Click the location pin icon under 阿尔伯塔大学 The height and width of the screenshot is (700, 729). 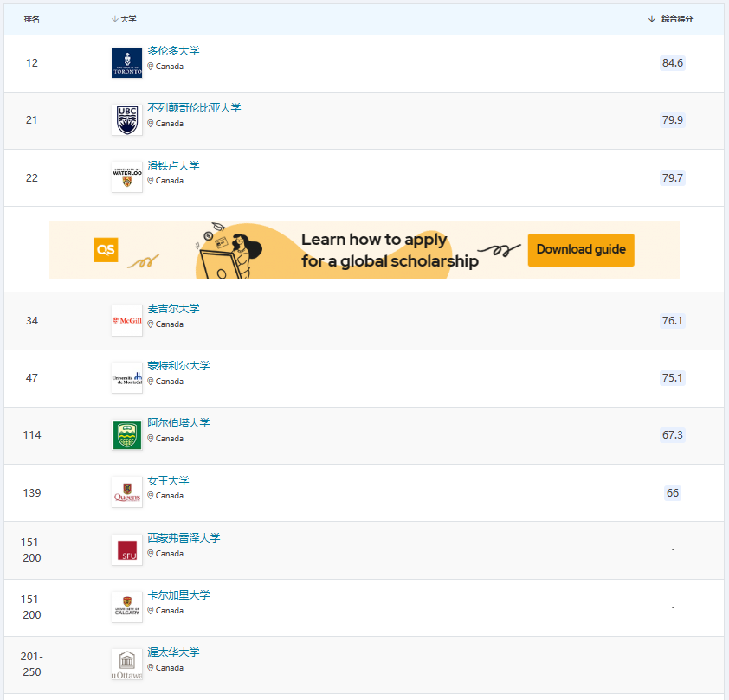(x=150, y=439)
